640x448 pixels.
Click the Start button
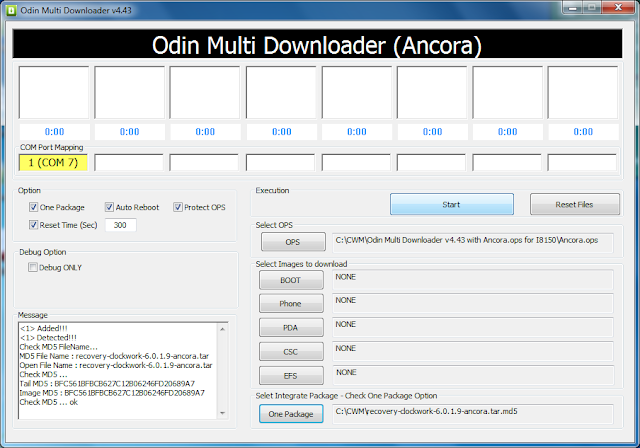click(451, 204)
